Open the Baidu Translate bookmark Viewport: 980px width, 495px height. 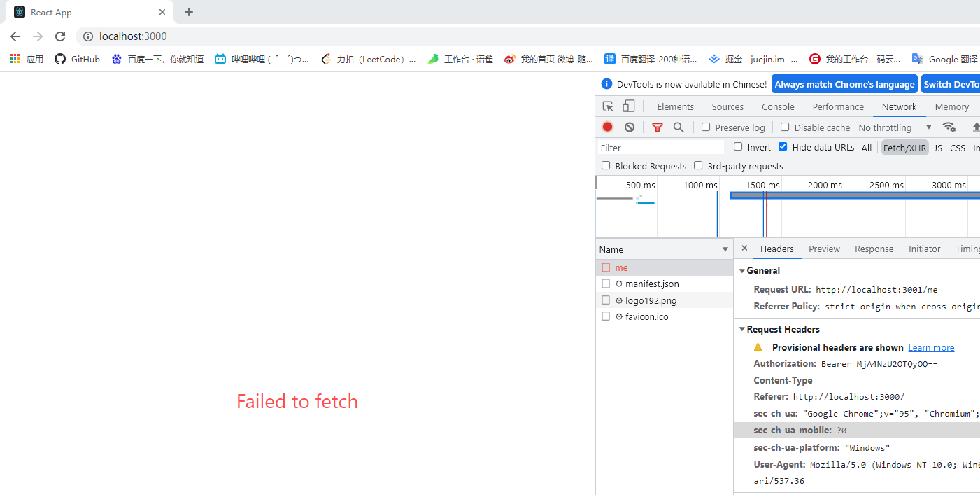651,60
